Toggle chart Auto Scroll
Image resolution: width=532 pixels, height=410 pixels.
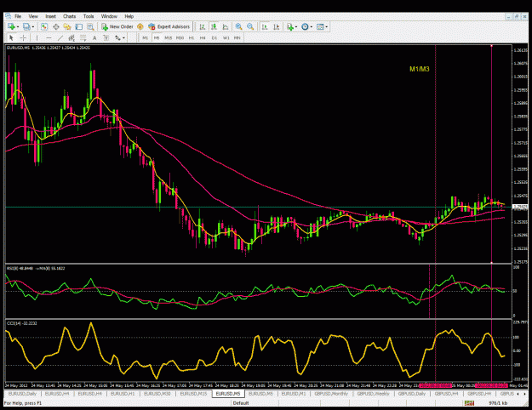click(265, 26)
